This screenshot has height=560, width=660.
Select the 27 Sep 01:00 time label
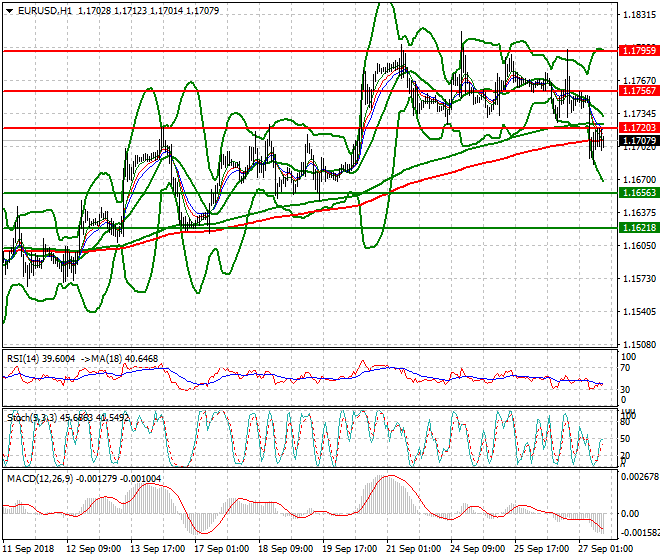(605, 549)
